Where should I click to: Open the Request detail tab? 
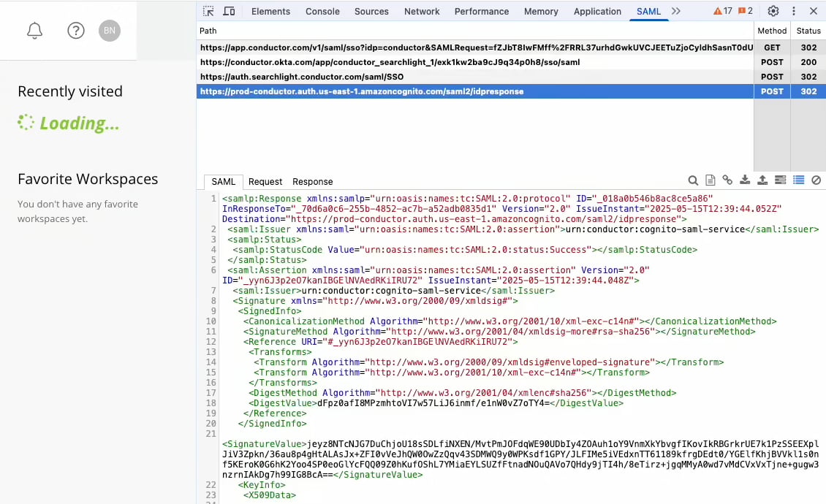[x=265, y=182]
